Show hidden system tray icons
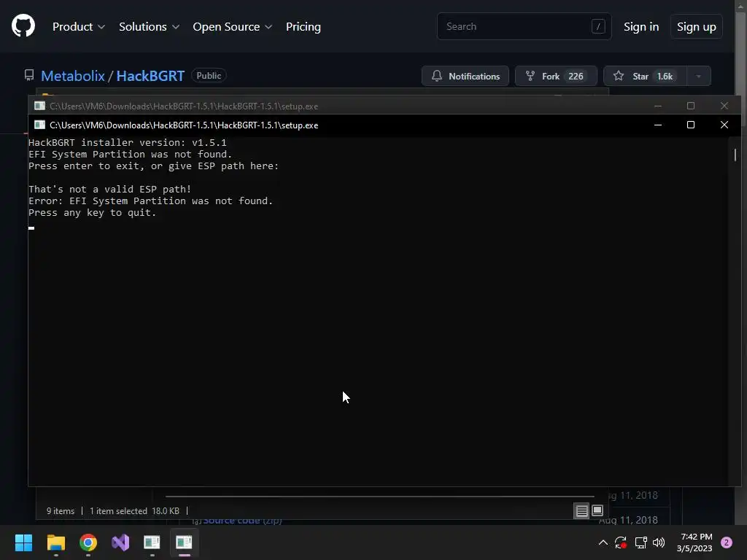The width and height of the screenshot is (747, 560). (603, 542)
